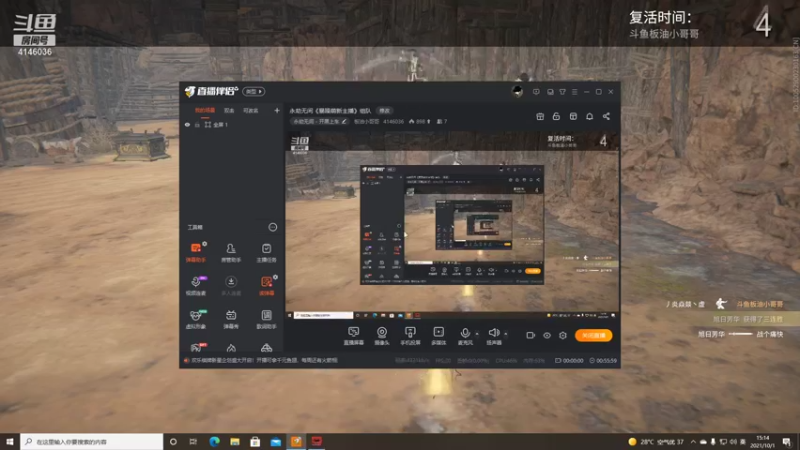Add 多媒体 multimedia source
Viewport: 800px width, 450px height.
tap(439, 336)
